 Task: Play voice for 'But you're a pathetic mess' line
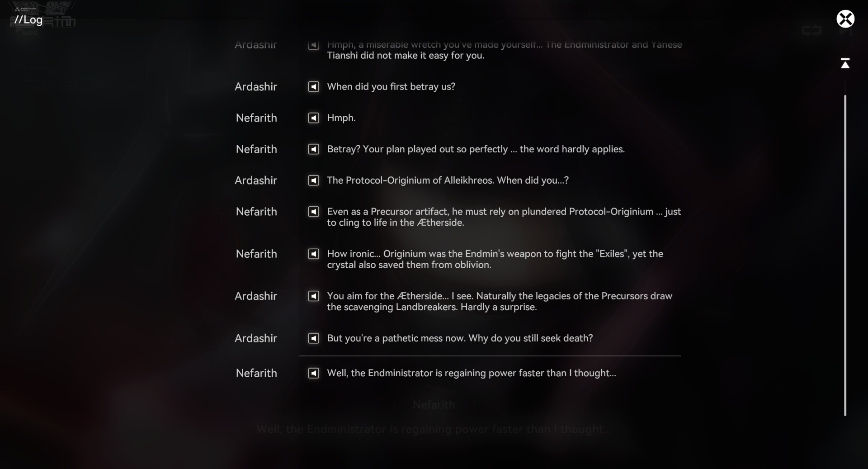313,338
